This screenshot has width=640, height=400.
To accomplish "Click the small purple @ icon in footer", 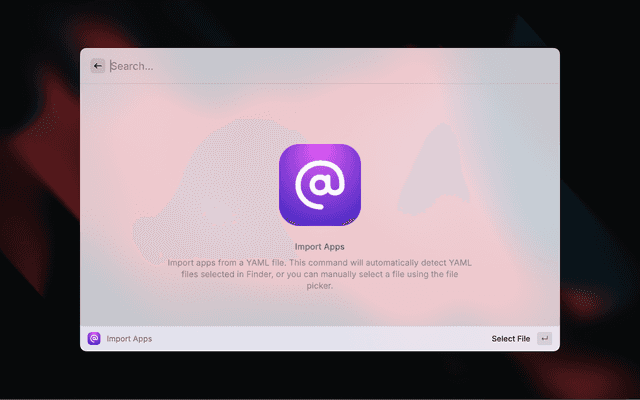I will point(94,339).
